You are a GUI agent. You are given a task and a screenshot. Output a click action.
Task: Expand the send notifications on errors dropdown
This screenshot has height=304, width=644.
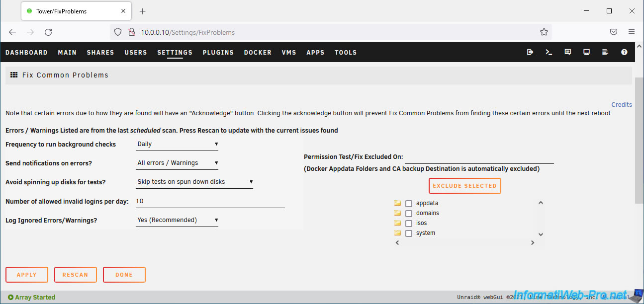[x=177, y=163]
